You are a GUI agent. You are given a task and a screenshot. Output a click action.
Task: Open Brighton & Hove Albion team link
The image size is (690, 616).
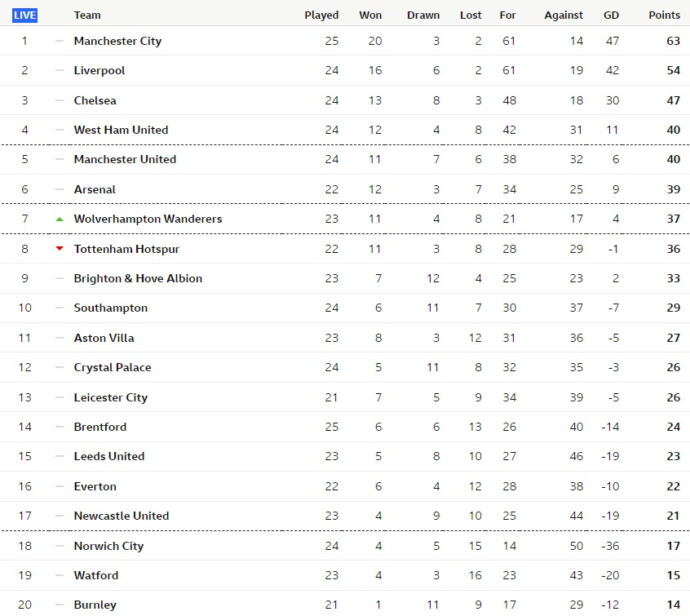tap(138, 278)
